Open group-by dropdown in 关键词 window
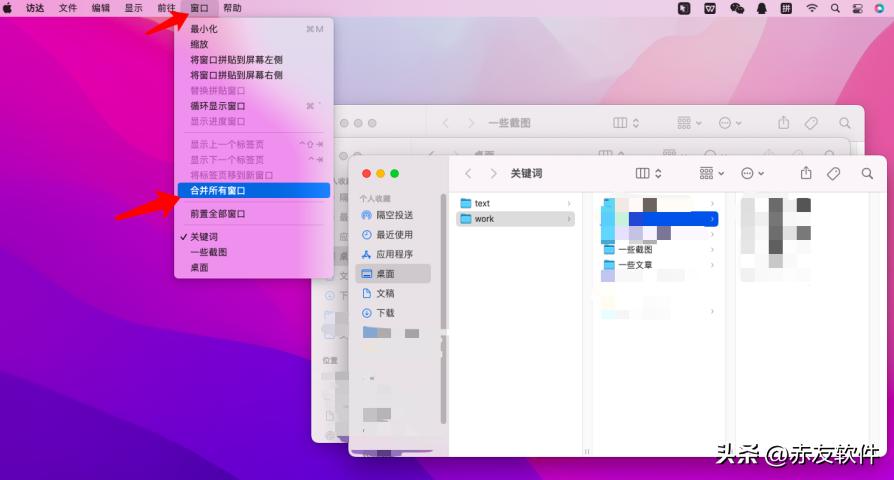The width and height of the screenshot is (894, 480). point(712,173)
